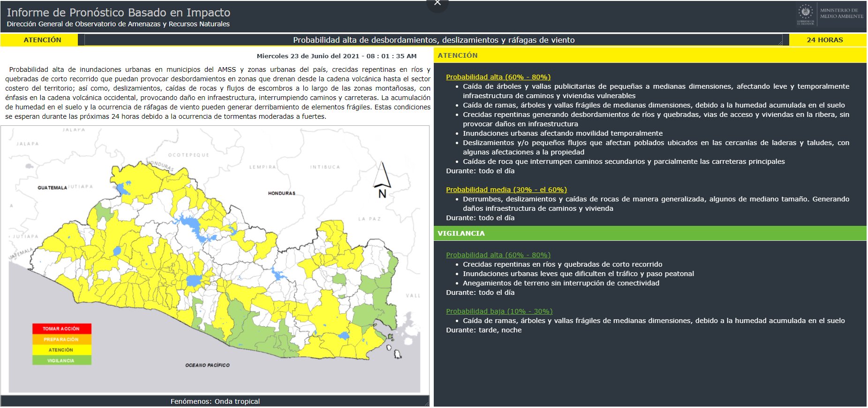The image size is (868, 408).
Task: Grab the resize handle of the headline text box
Action: point(780,43)
